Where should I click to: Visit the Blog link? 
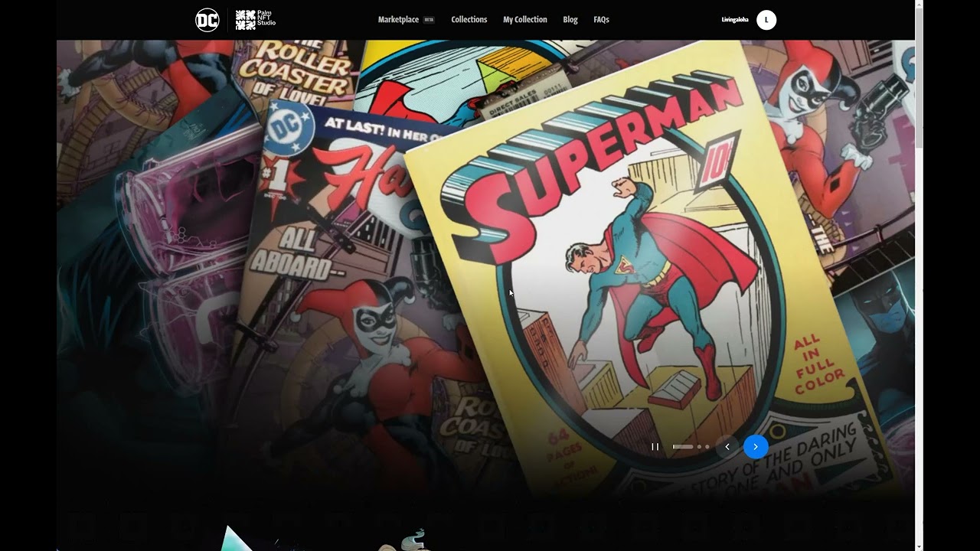(x=570, y=20)
